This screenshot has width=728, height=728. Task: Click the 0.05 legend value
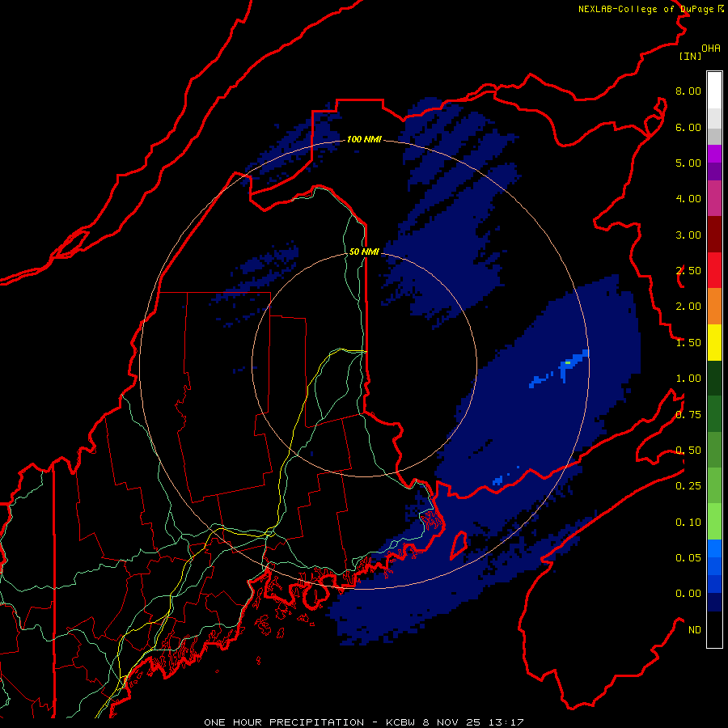(x=688, y=558)
